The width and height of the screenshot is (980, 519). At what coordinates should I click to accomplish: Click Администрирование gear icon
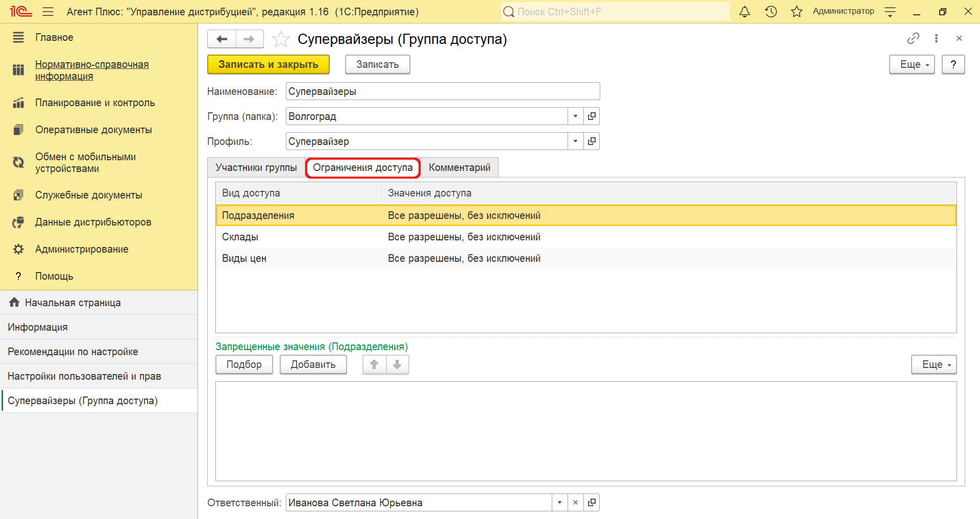18,249
